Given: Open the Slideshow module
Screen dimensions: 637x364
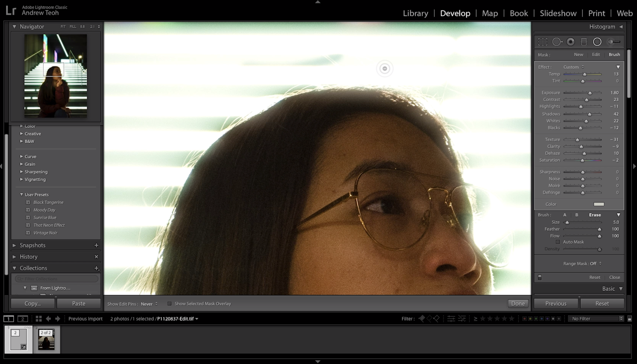Looking at the screenshot, I should click(x=558, y=13).
